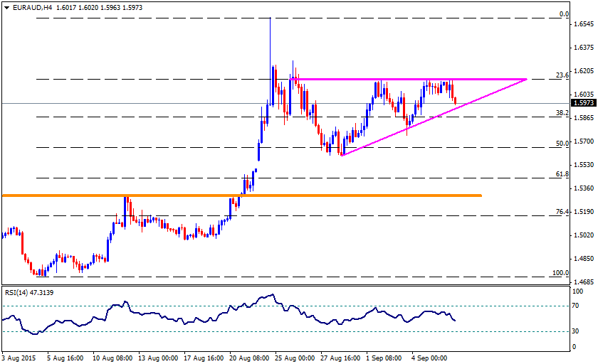Click the RSI 70 overbought level marker
The height and width of the screenshot is (364, 598).
[x=575, y=306]
